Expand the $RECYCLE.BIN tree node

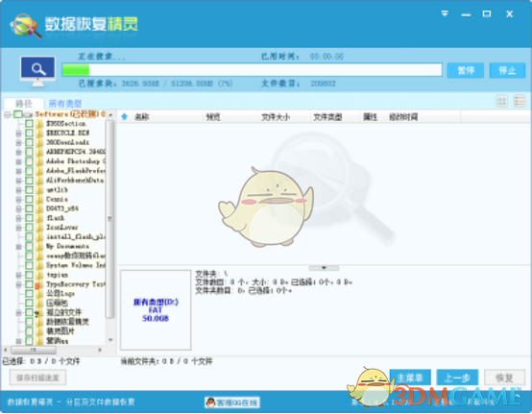pos(18,133)
